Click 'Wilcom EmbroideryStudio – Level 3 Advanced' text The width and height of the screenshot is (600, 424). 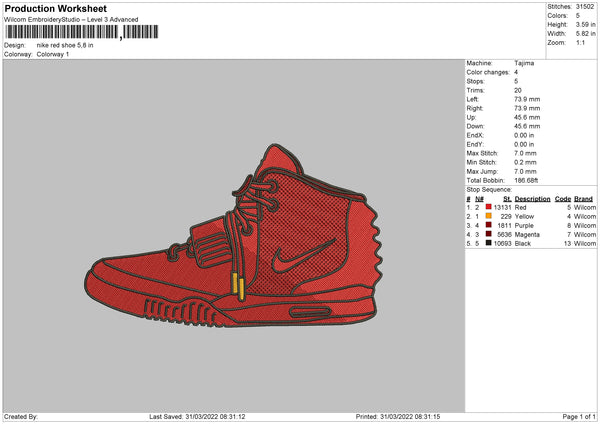[71, 20]
